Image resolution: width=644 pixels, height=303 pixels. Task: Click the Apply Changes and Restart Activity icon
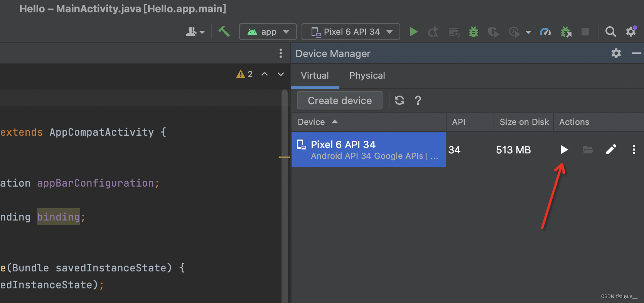point(433,32)
